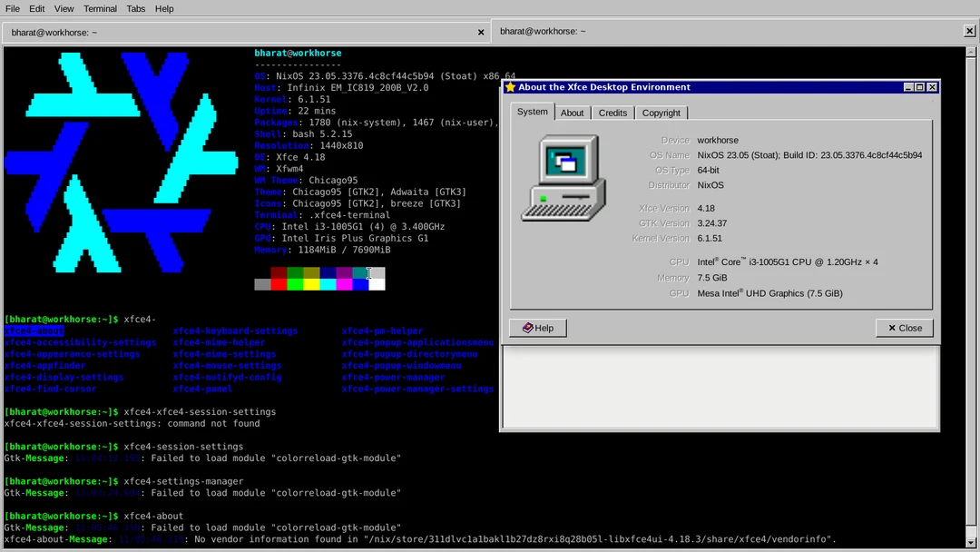Click xfce4-power-manager-settings completion entry

pos(417,389)
